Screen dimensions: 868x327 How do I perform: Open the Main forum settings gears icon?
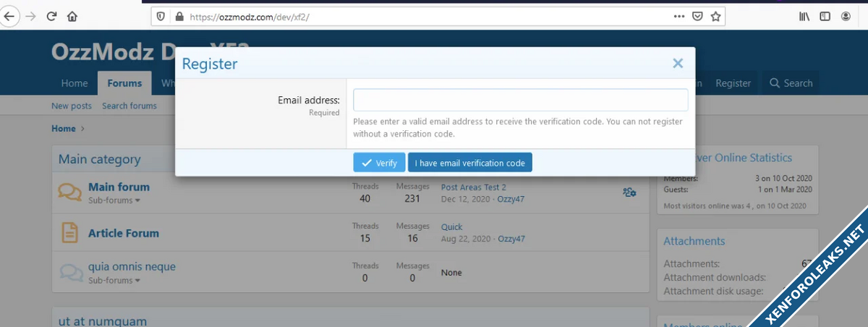(629, 192)
